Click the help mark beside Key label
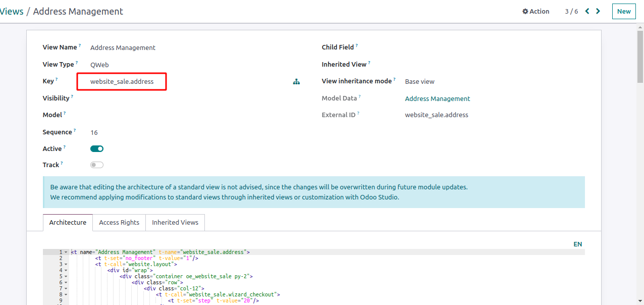Screen dimensions: 644x305 (57, 79)
